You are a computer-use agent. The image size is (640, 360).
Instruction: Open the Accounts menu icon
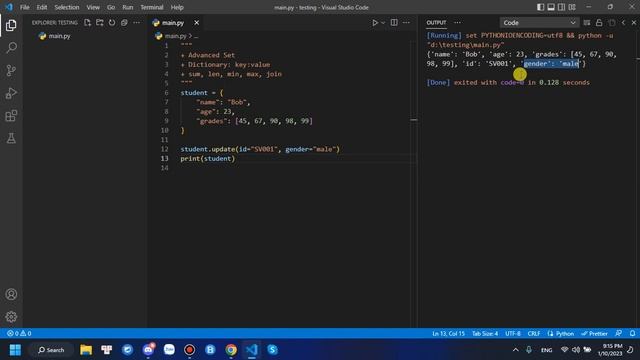(11, 294)
